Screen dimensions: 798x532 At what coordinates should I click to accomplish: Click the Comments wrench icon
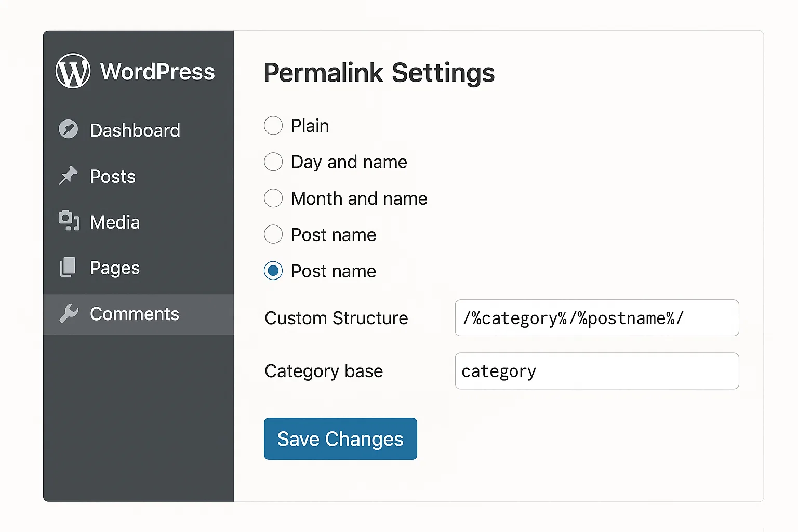68,314
